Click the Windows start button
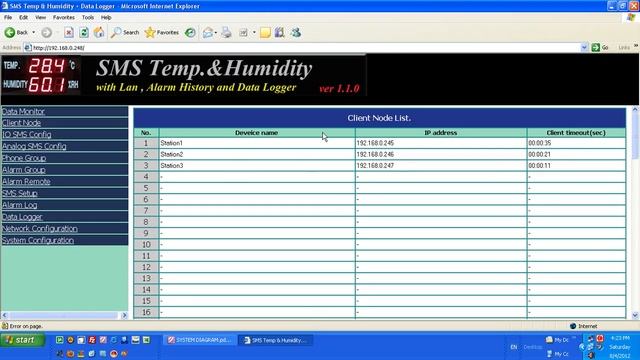Image resolution: width=640 pixels, height=360 pixels. (x=22, y=340)
